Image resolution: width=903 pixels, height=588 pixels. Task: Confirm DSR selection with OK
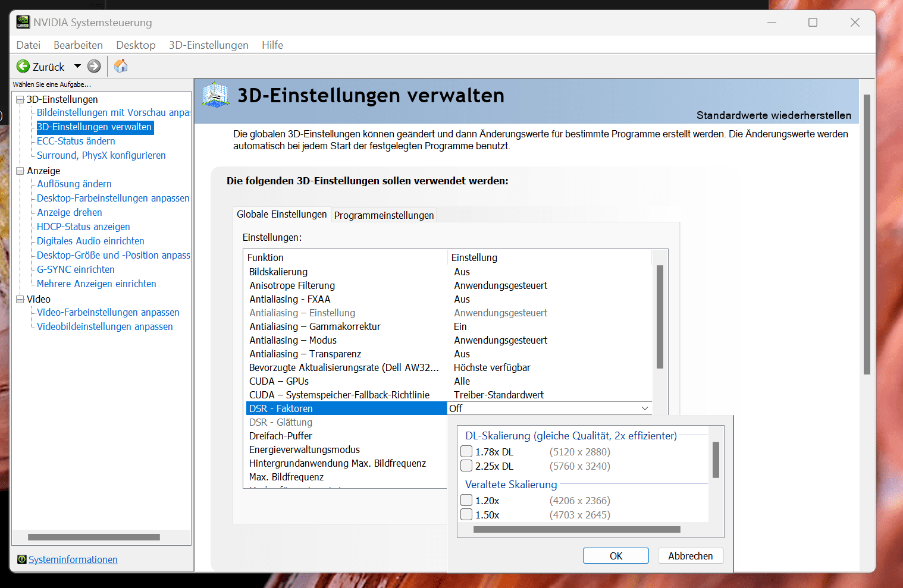coord(616,556)
